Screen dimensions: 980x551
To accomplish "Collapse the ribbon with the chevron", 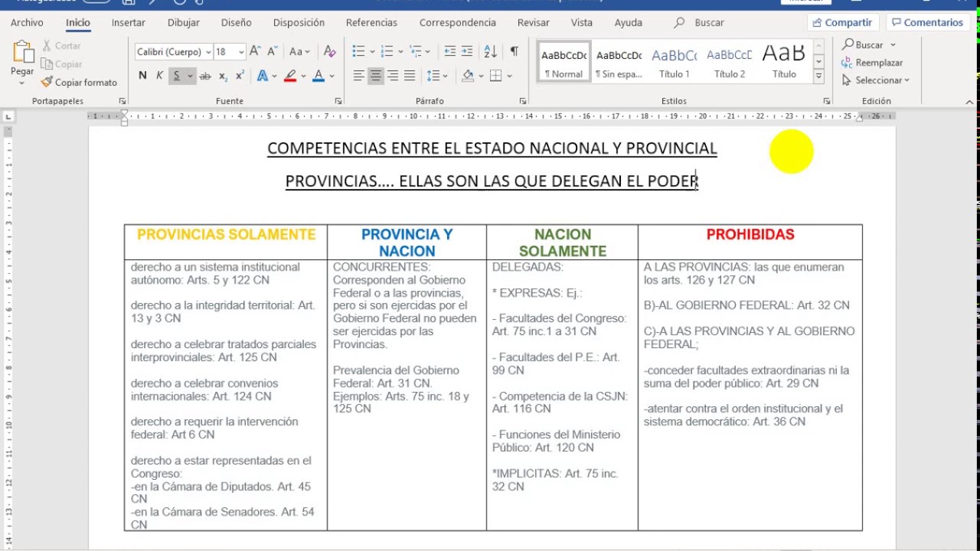I will [969, 101].
